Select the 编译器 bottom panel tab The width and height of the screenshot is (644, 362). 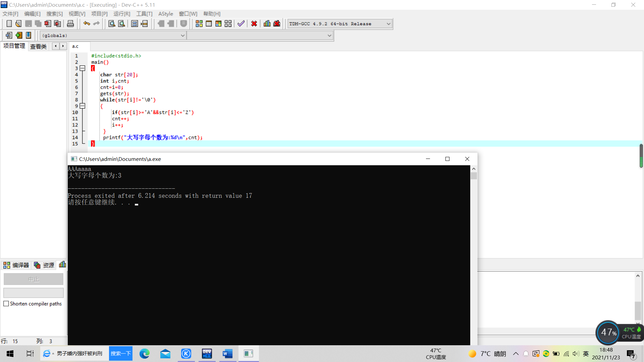16,265
